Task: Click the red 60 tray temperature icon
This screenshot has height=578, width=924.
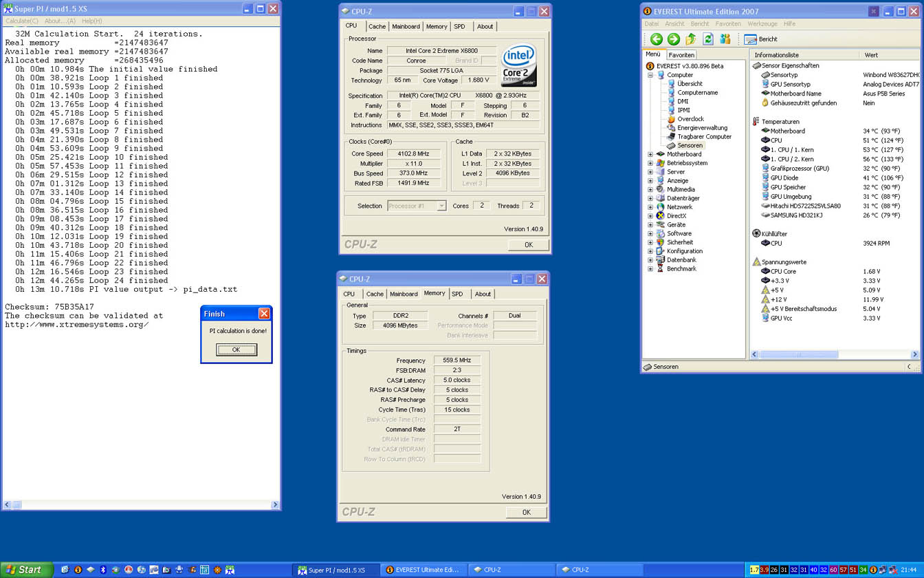Action: 834,570
